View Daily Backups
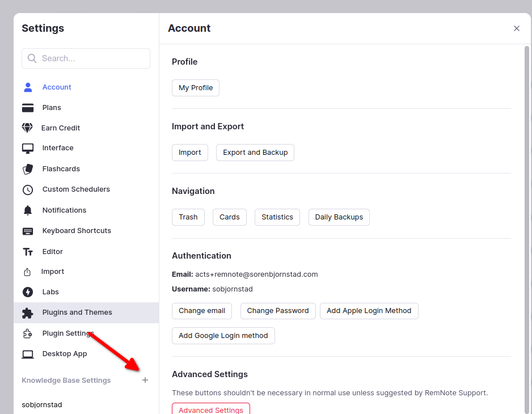This screenshot has height=414, width=532. tap(339, 217)
